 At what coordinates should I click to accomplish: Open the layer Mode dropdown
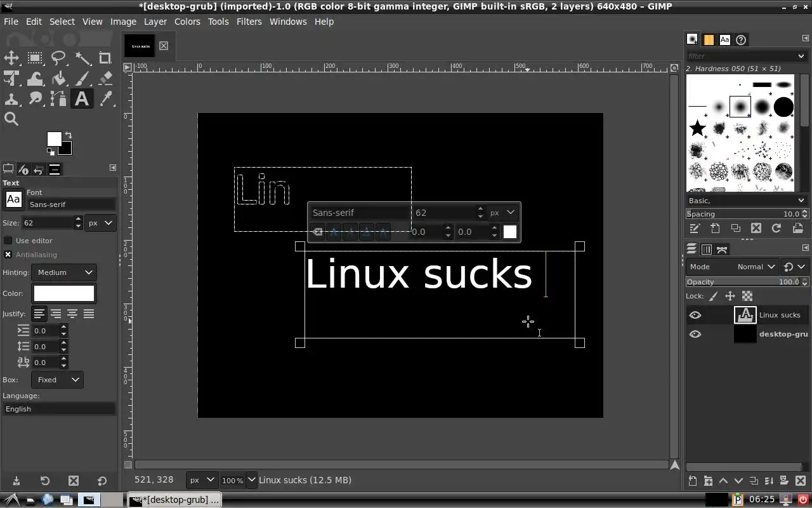(732, 267)
